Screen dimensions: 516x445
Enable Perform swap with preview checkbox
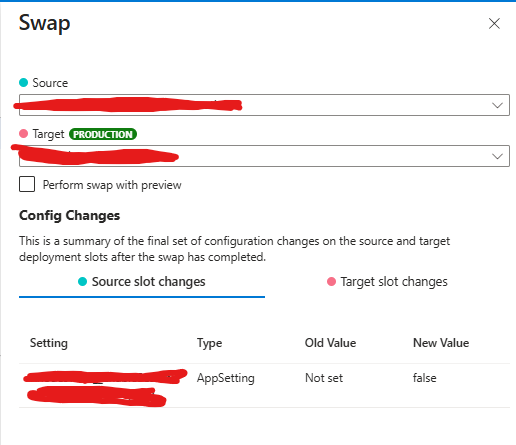click(x=27, y=184)
